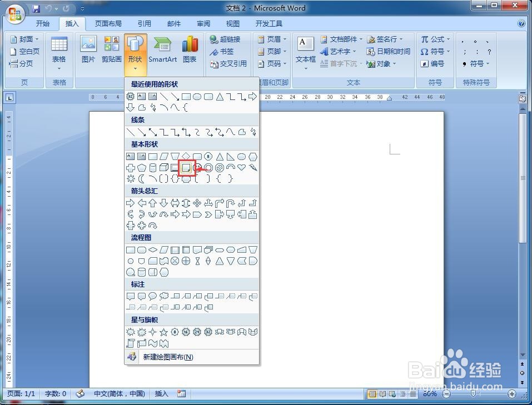Click the spelling check icon in status bar
Viewport: 532px width, 405px height.
80,393
